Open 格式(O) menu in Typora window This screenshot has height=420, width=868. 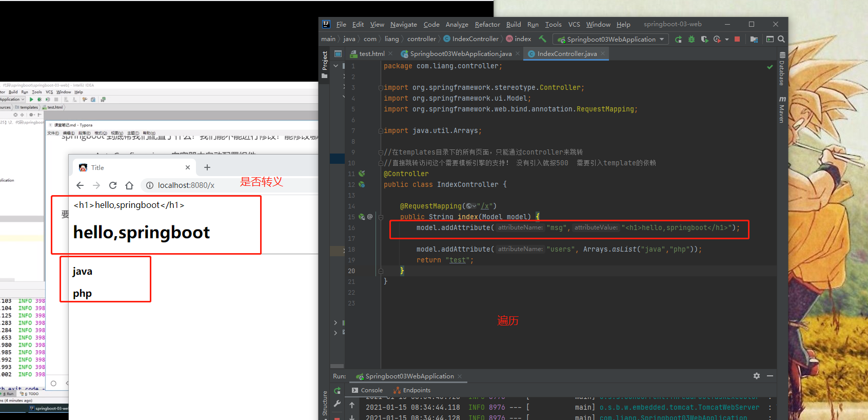pyautogui.click(x=101, y=133)
